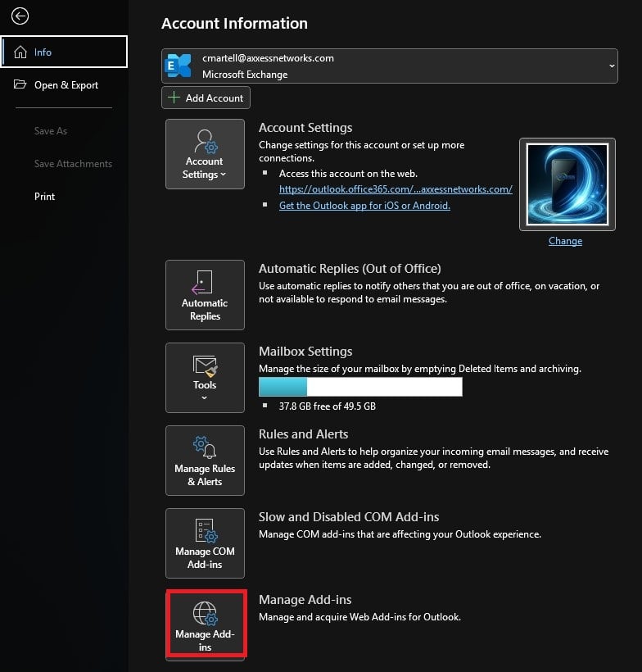Image resolution: width=642 pixels, height=672 pixels.
Task: Open the Open & Export menu
Action: pyautogui.click(x=66, y=85)
